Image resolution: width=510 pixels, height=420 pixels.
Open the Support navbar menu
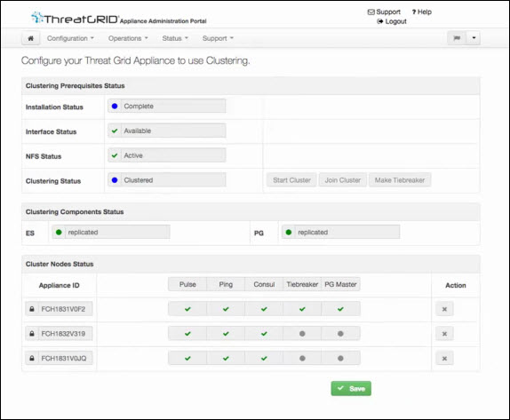[218, 38]
